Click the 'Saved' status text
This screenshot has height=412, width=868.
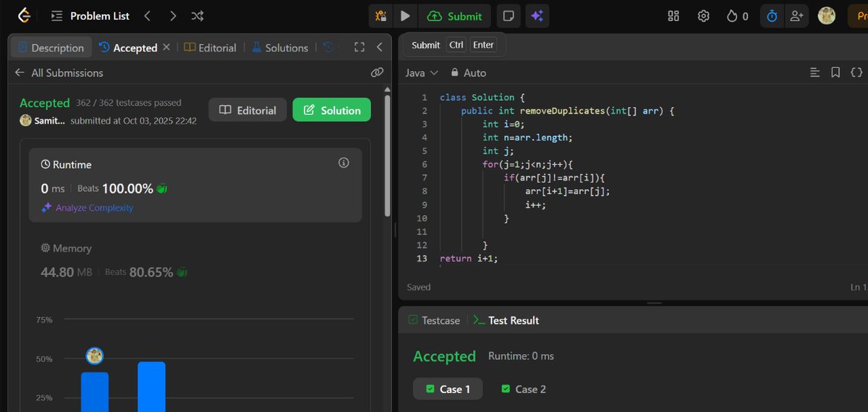(x=419, y=287)
